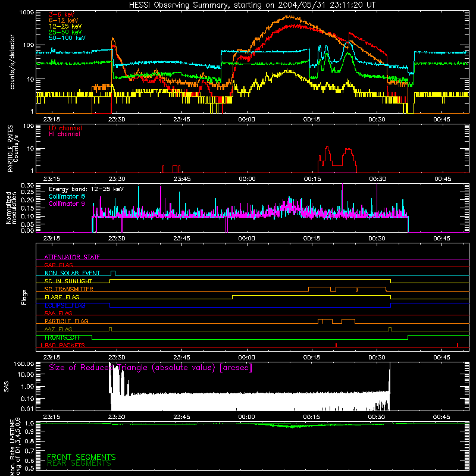Select the '25-50 keV' legend label

(x=65, y=32)
